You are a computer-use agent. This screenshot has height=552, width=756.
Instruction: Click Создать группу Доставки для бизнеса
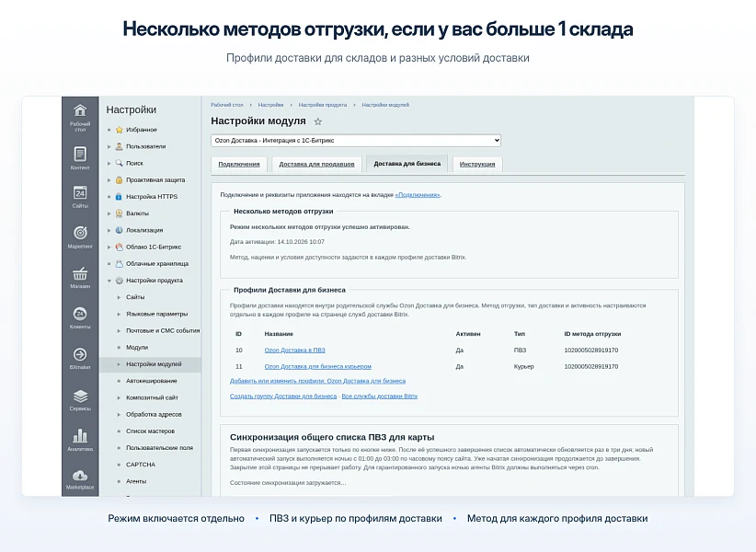point(283,396)
